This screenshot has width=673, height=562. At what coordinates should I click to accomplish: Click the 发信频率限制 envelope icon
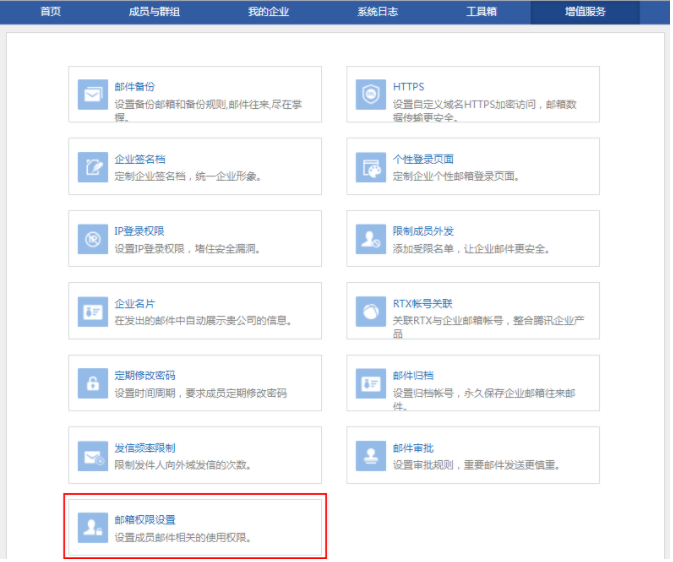coord(93,456)
